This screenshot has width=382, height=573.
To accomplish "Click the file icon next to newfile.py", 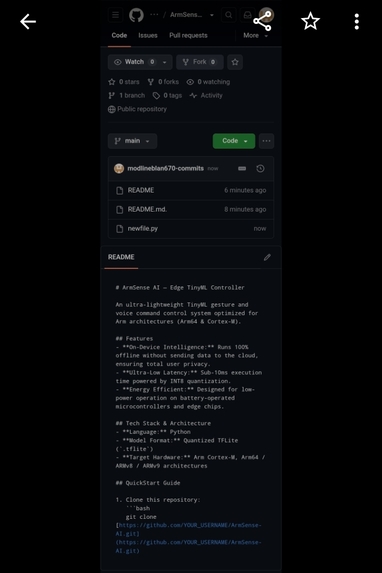I will (120, 229).
